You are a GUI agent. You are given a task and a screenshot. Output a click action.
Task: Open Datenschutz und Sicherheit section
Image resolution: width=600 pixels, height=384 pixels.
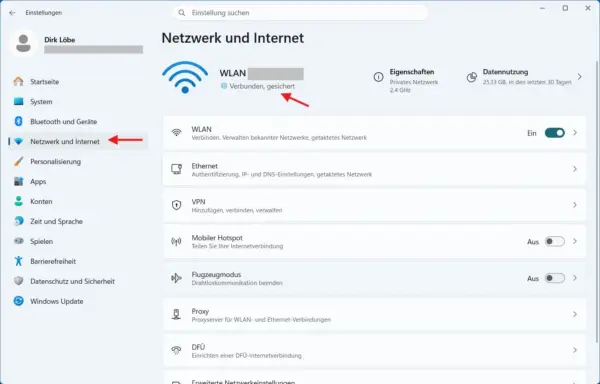78,281
